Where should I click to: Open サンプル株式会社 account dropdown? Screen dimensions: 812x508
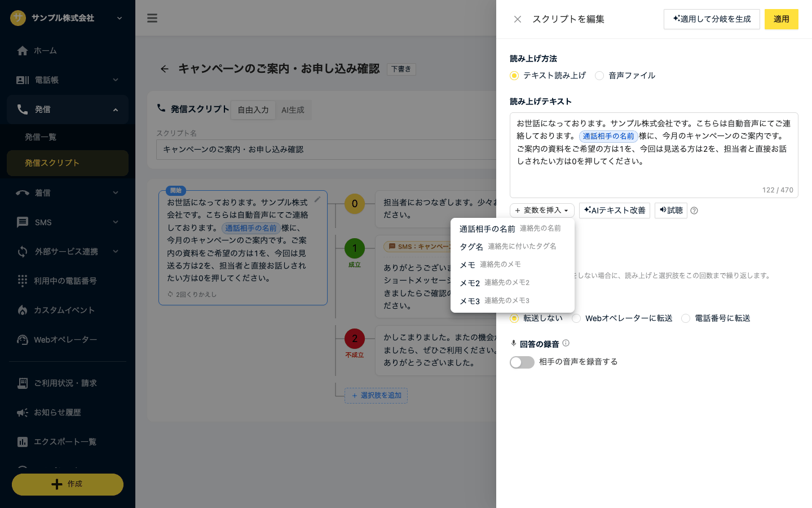pos(68,18)
